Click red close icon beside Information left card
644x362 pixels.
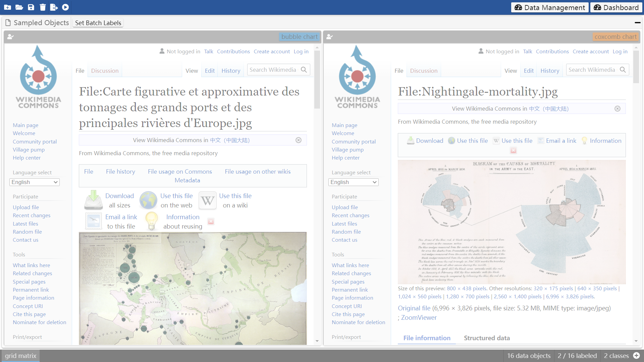tap(211, 221)
